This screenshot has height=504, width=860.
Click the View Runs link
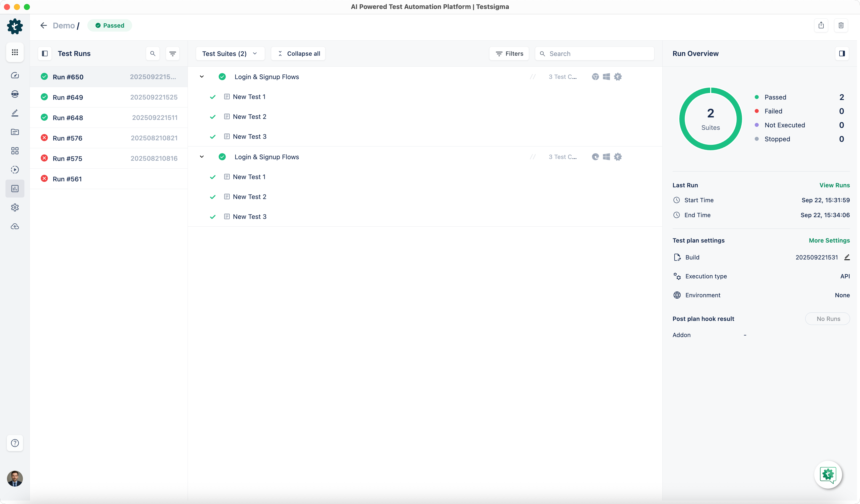834,185
